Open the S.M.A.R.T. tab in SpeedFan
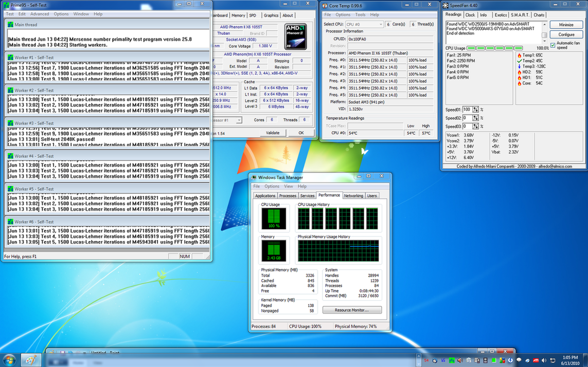588x367 pixels. (x=520, y=15)
